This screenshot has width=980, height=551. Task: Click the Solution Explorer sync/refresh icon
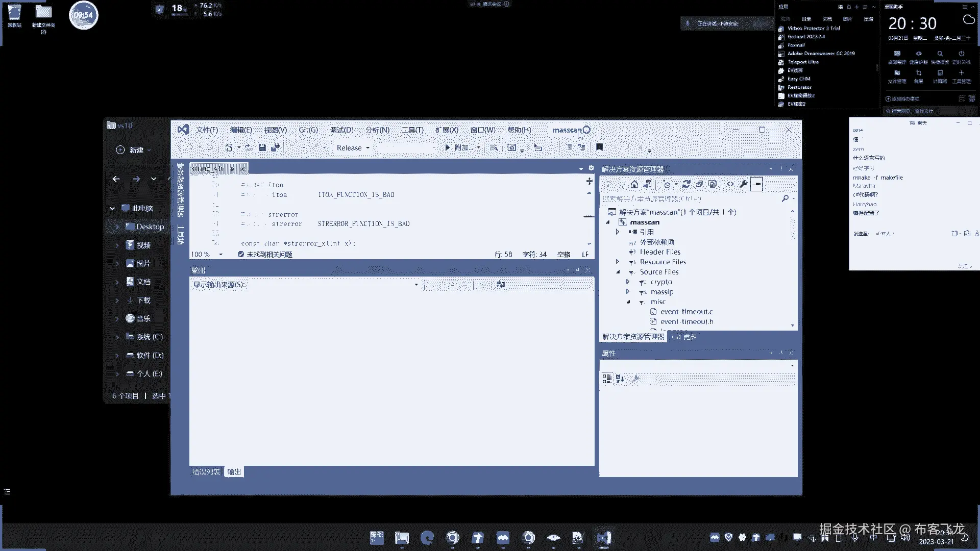pyautogui.click(x=686, y=184)
